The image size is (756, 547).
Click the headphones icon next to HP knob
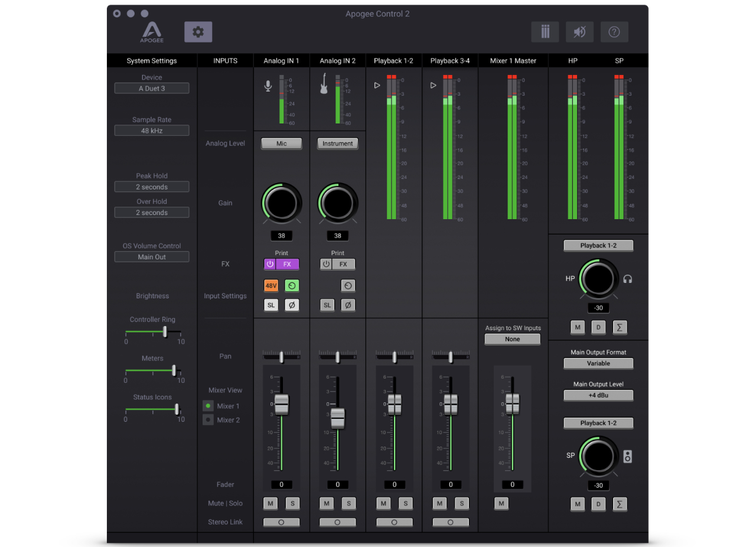(x=627, y=279)
